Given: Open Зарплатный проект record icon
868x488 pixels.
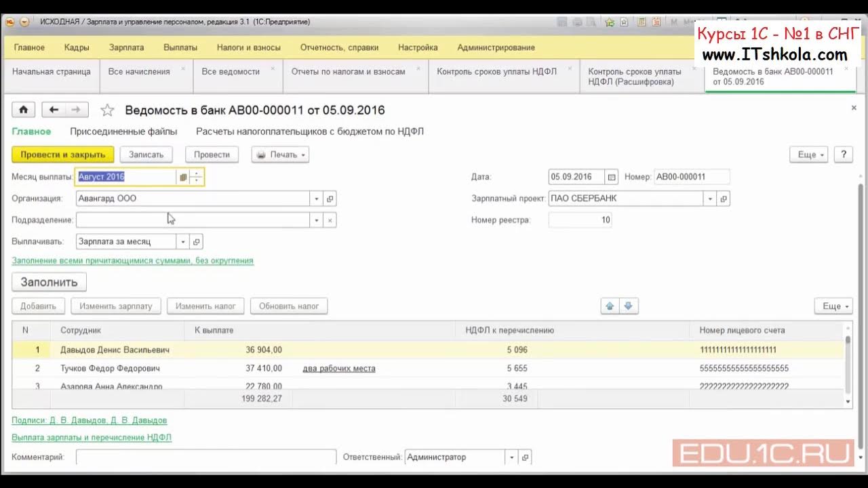Looking at the screenshot, I should pos(724,199).
